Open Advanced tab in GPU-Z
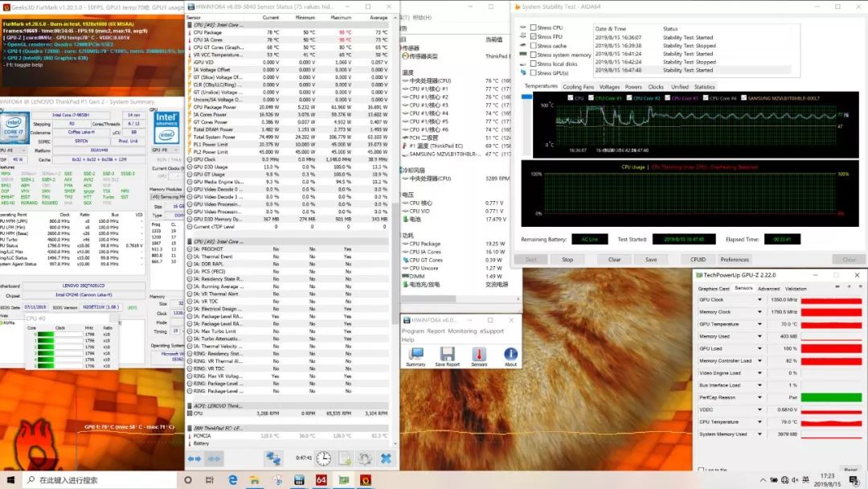 tap(768, 289)
